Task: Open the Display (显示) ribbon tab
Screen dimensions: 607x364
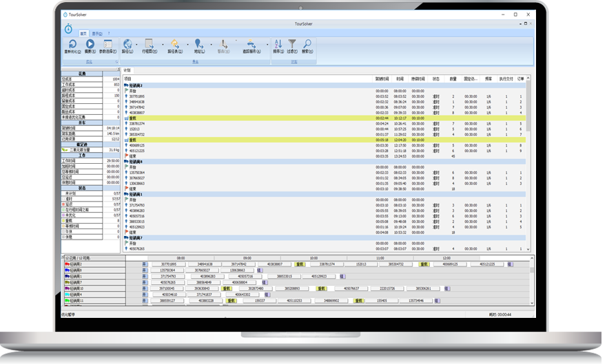Action: tap(97, 33)
